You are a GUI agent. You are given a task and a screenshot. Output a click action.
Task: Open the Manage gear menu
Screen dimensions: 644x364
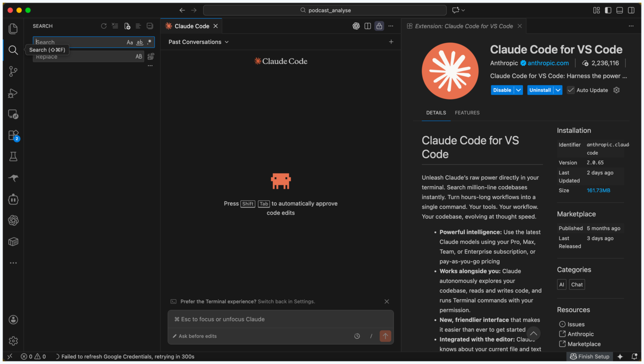click(x=13, y=341)
